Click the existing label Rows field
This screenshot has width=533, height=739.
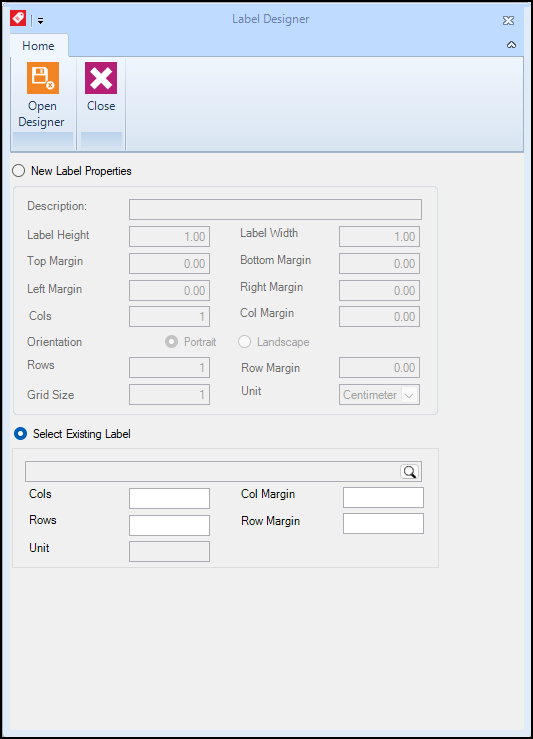(x=169, y=525)
